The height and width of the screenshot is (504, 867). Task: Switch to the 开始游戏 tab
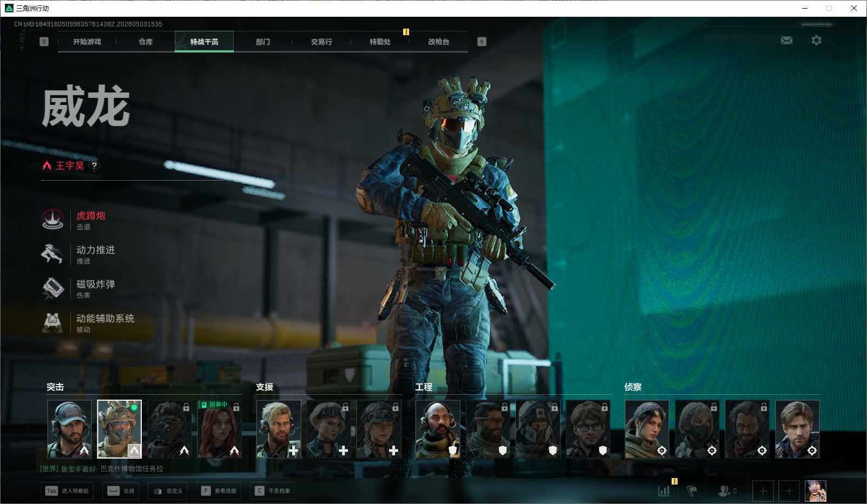pyautogui.click(x=87, y=42)
